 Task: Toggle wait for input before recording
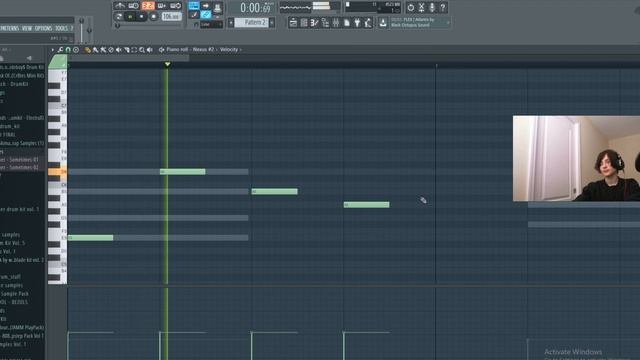(x=133, y=6)
